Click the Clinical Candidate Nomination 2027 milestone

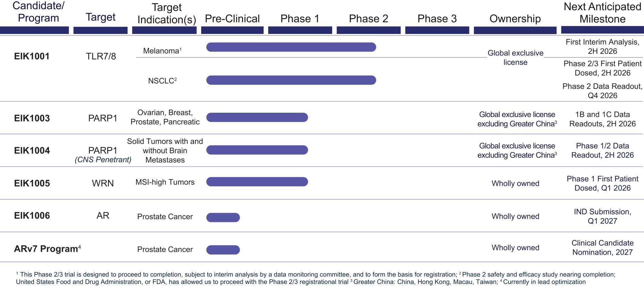pos(602,248)
